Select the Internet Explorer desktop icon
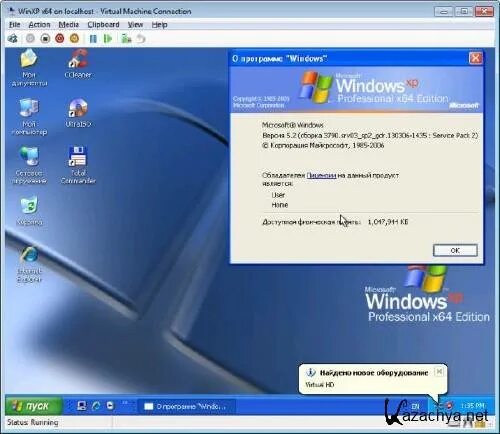The width and height of the screenshot is (500, 434). point(30,265)
